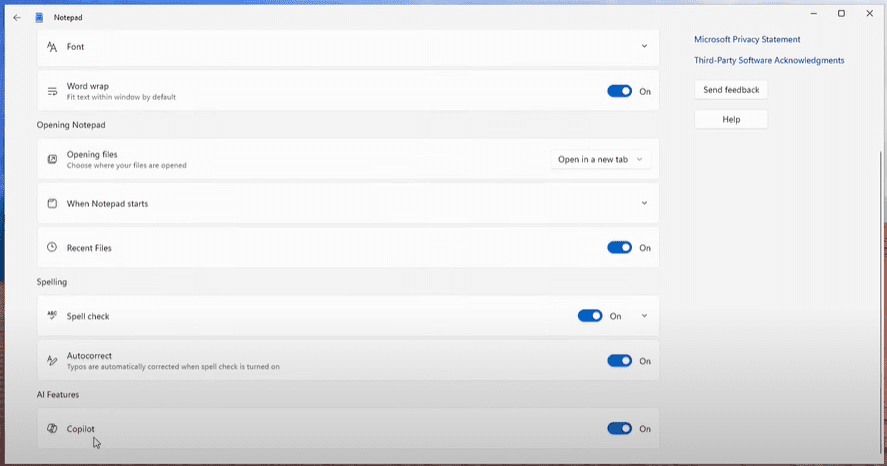The image size is (887, 466).
Task: Minimize the Notepad window
Action: [813, 14]
